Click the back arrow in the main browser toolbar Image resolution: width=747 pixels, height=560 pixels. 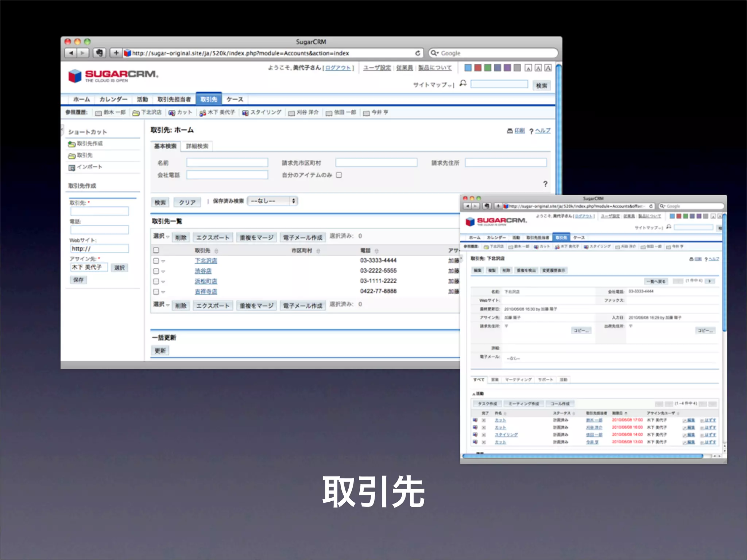point(71,53)
